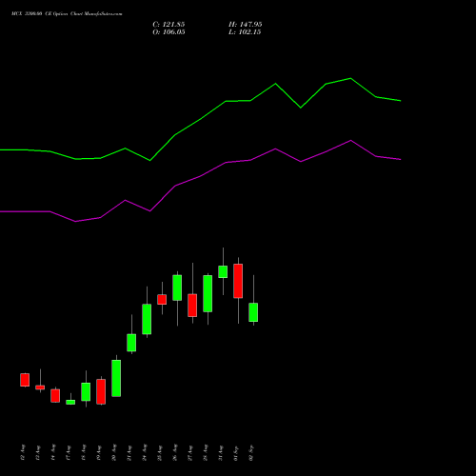
Task: Click the green candlestick above 02 Sep
Action: [253, 312]
